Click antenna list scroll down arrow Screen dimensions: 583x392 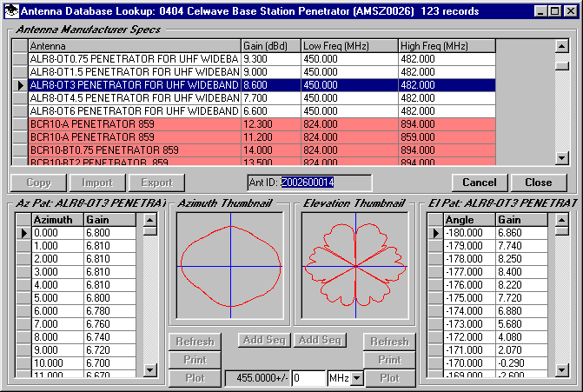tap(562, 157)
